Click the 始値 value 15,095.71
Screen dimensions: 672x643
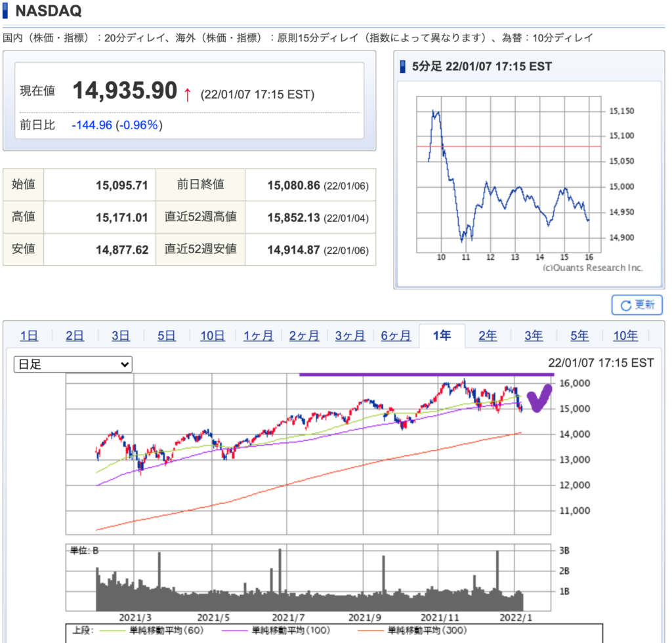121,186
